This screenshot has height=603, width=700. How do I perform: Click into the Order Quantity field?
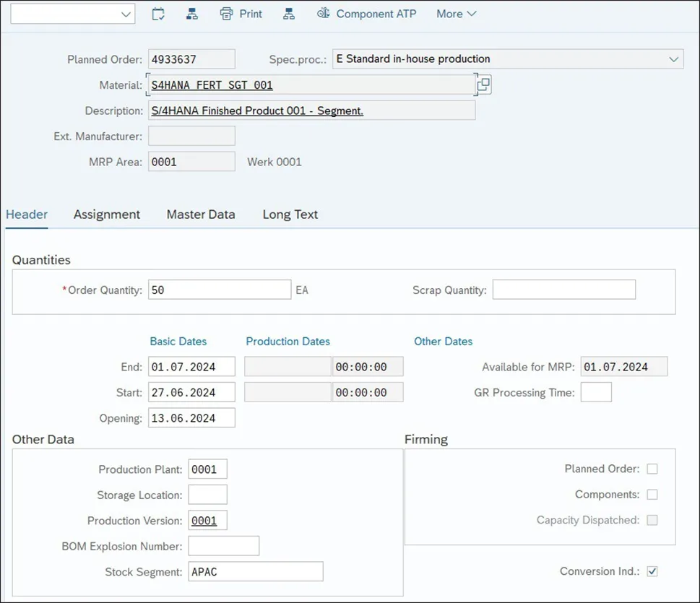[x=220, y=290]
